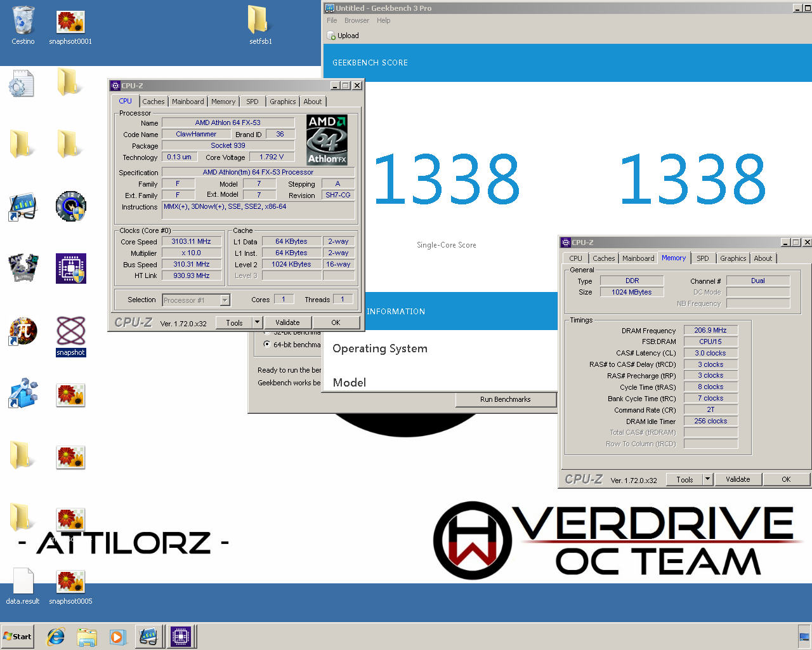Select CPU tab in right CPU-Z Memory window

tap(575, 258)
